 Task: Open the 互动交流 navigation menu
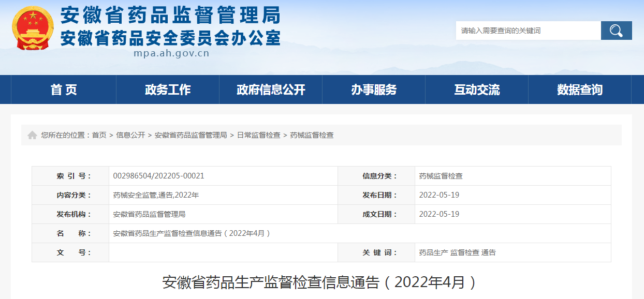click(477, 89)
